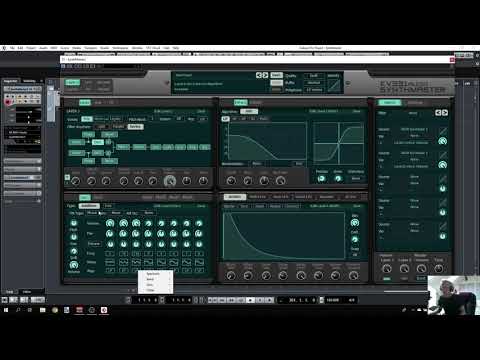
Task: Click the Tune knob at bottom right
Action: click(439, 268)
